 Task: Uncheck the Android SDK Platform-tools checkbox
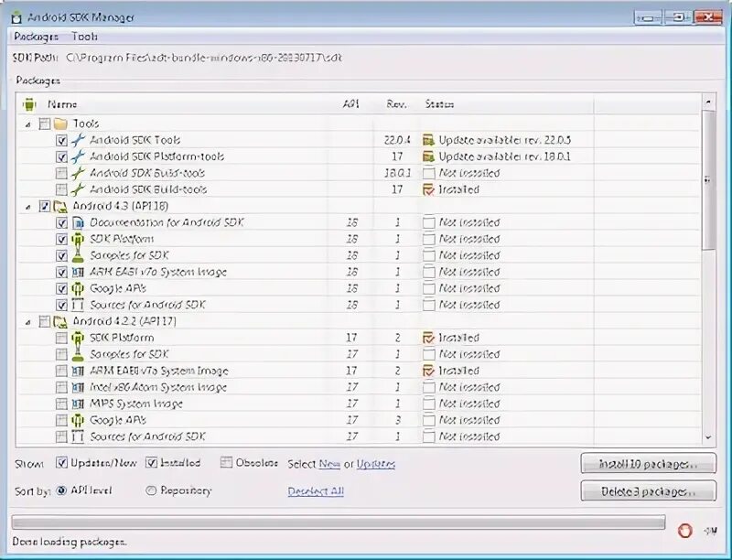61,156
